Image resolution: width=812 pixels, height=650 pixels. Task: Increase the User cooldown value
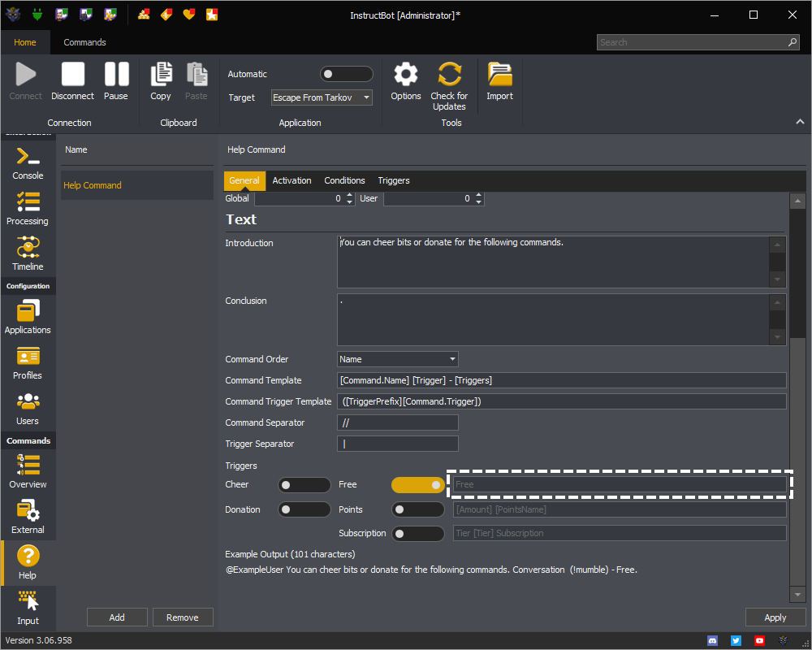point(478,195)
